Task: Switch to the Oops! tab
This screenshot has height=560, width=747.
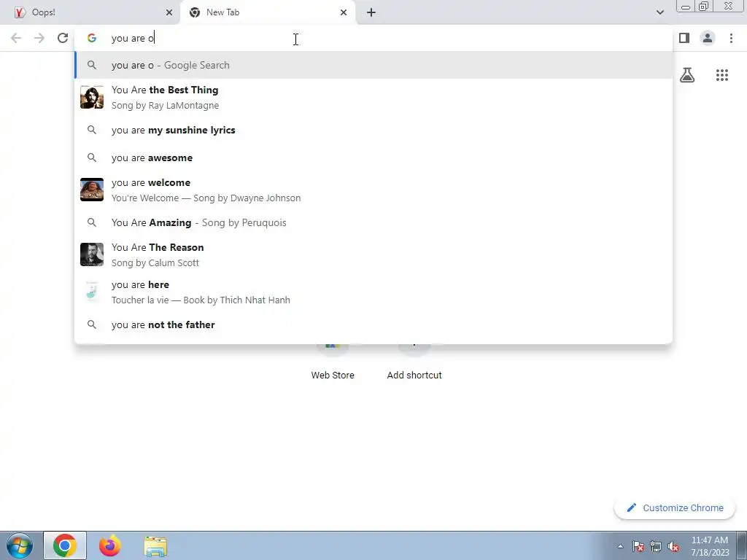Action: pos(90,12)
